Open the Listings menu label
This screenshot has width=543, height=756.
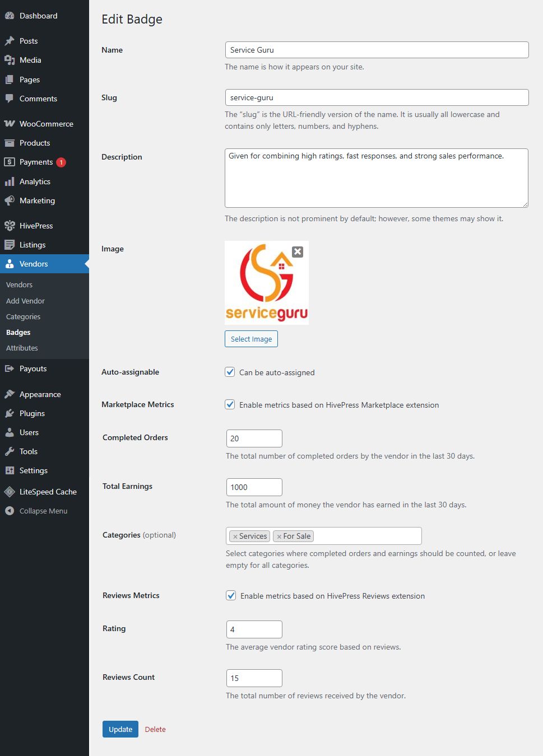[x=33, y=245]
